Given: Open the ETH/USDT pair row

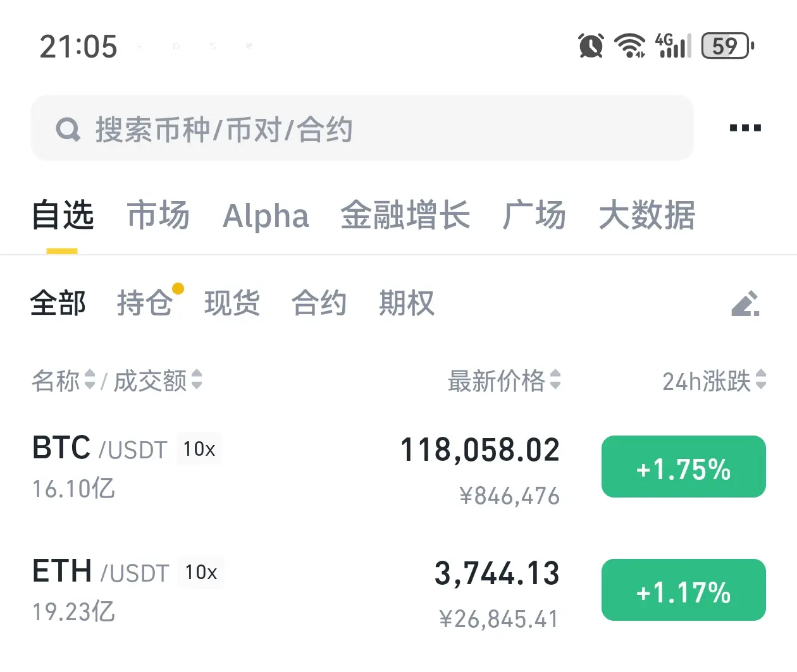Looking at the screenshot, I should coord(398,592).
